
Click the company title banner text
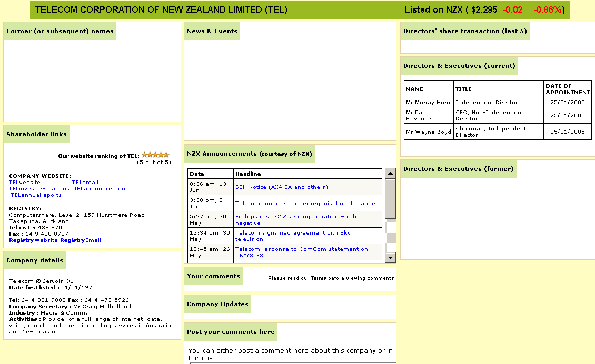(161, 10)
